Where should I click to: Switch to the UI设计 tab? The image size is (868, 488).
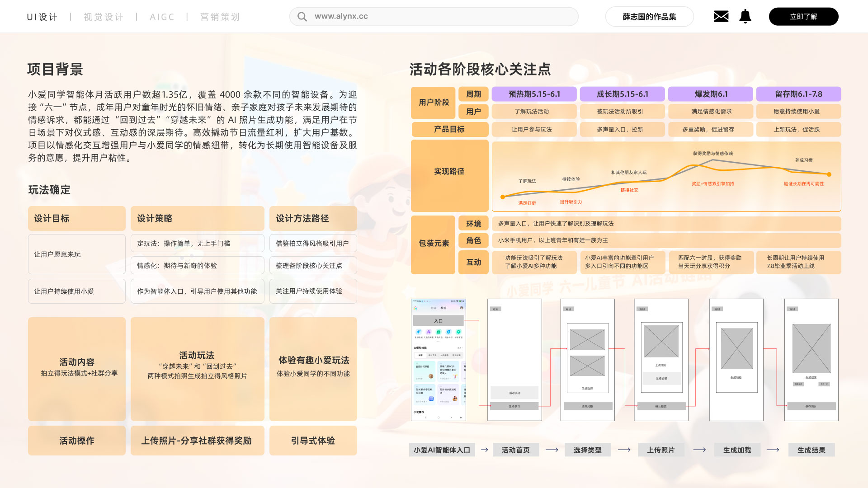(x=42, y=17)
